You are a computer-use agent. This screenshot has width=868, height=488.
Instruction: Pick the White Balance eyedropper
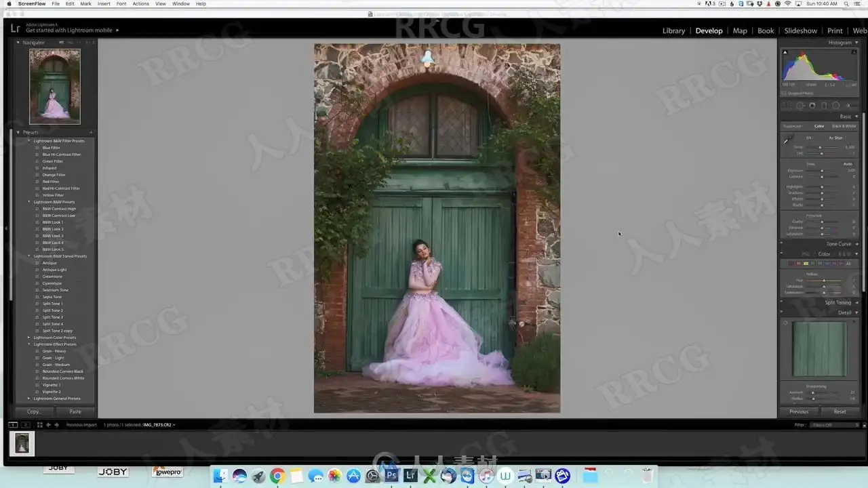[x=787, y=140]
